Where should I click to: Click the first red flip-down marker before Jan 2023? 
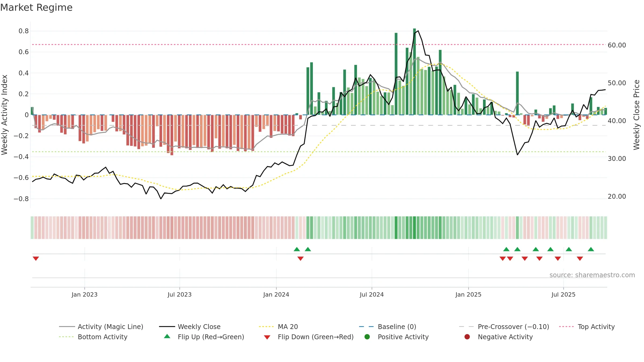coord(36,258)
